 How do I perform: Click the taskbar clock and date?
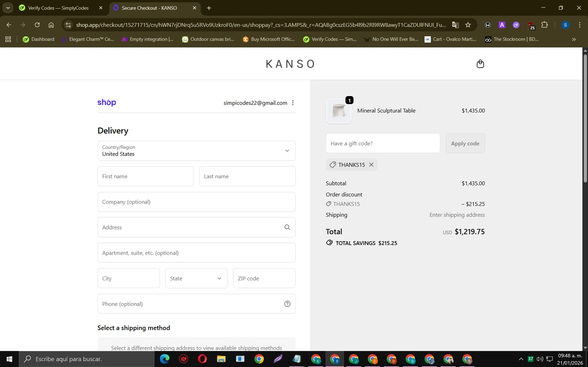[x=570, y=359]
